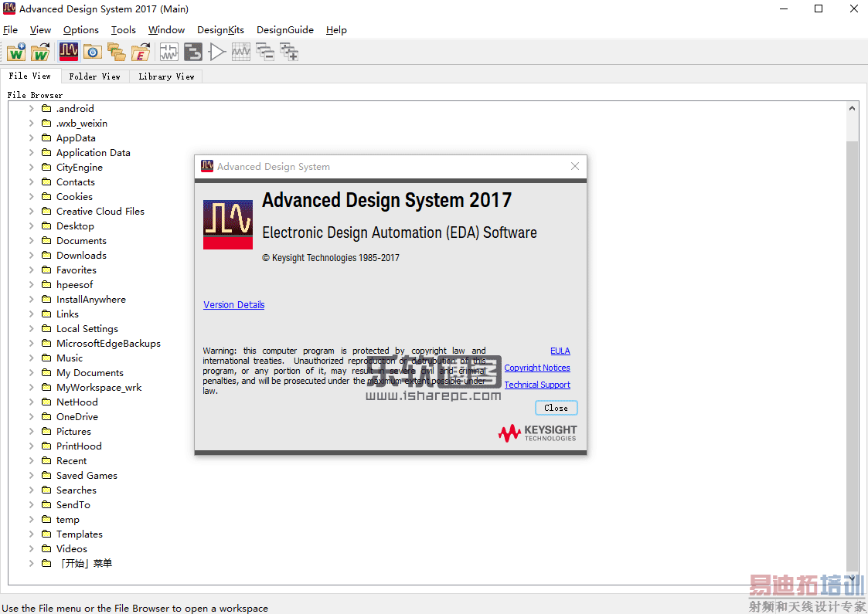Viewport: 868px width, 614px height.
Task: Select the temp folder row
Action: click(67, 520)
